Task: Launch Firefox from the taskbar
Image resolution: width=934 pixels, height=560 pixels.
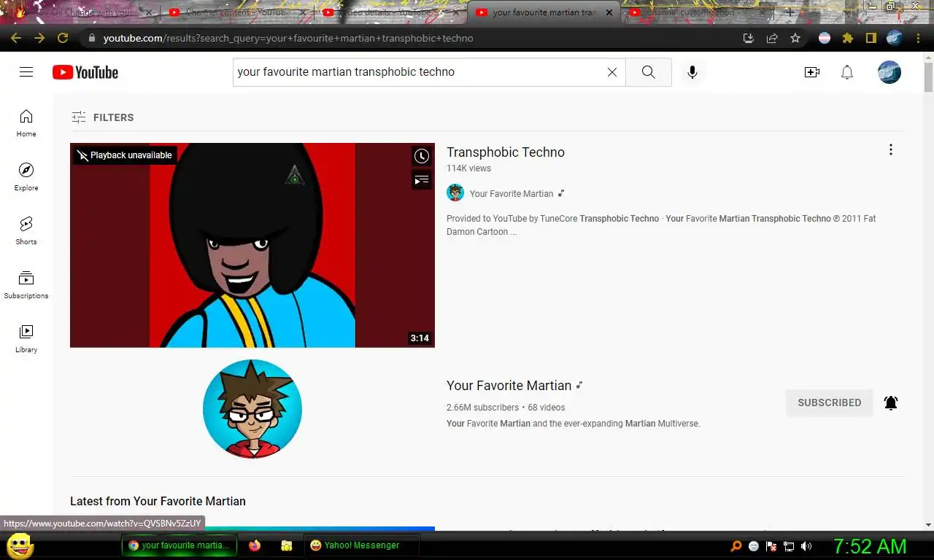Action: [x=255, y=545]
